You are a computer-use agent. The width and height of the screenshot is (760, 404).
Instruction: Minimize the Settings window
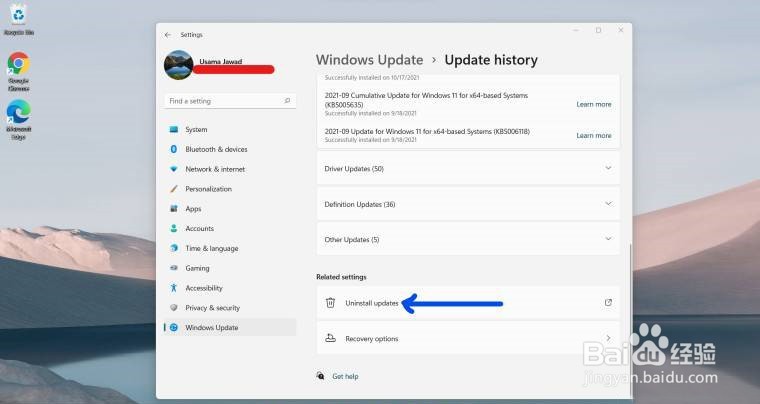576,30
